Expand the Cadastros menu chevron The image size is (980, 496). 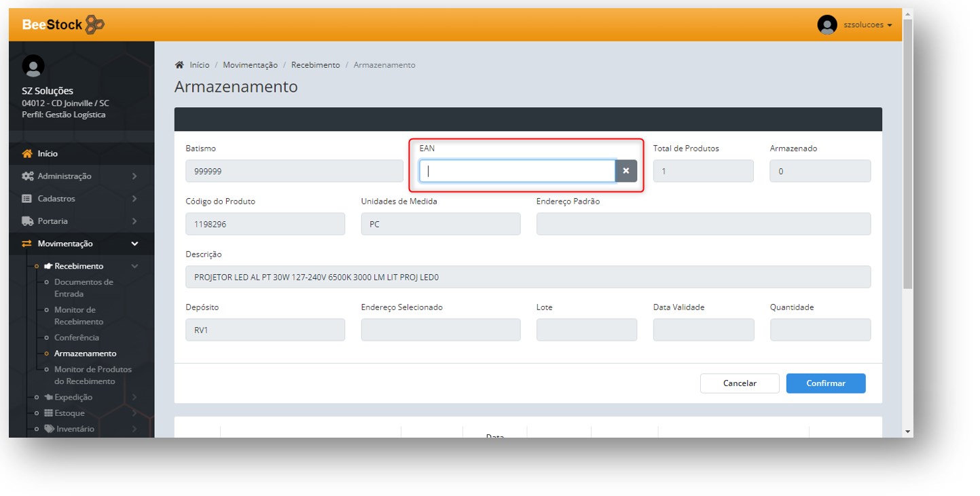pyautogui.click(x=134, y=199)
